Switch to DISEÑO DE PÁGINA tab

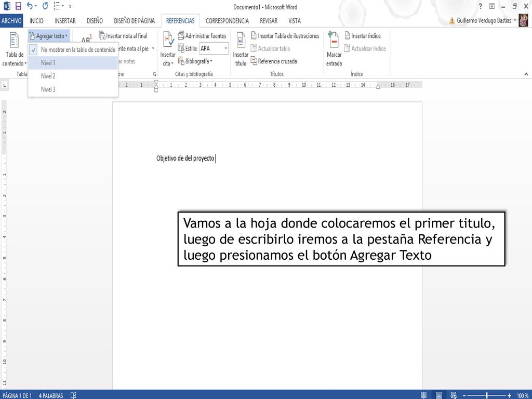pyautogui.click(x=135, y=21)
